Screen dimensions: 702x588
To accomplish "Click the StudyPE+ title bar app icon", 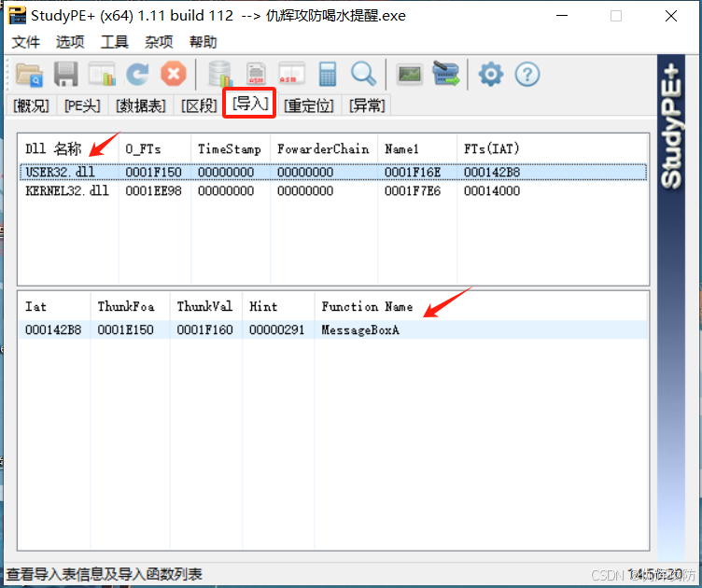I will click(17, 15).
